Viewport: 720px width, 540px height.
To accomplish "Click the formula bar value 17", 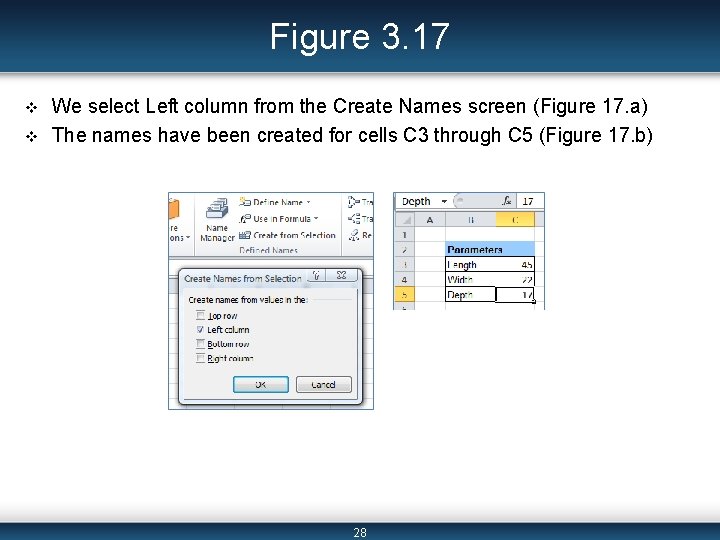I will [x=528, y=201].
